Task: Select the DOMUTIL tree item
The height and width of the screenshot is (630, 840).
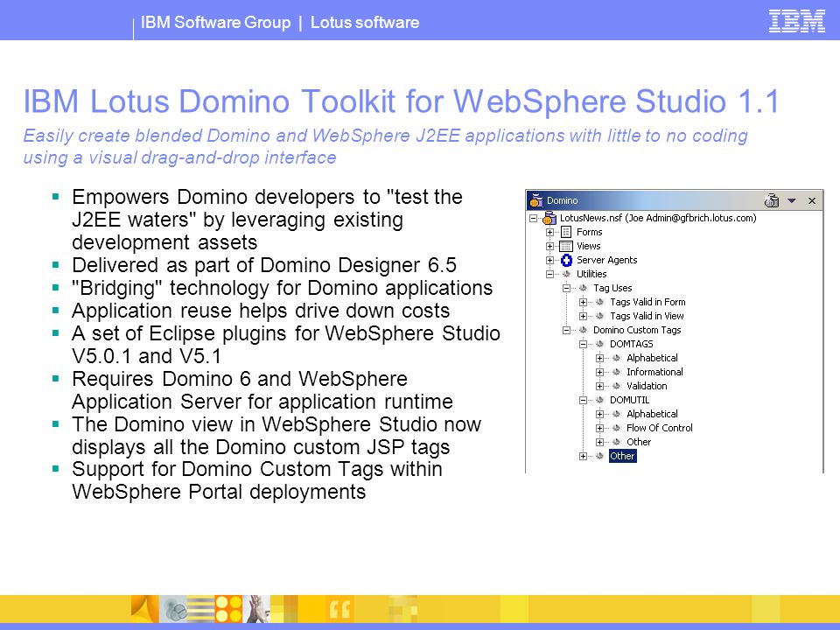Action: pos(629,399)
